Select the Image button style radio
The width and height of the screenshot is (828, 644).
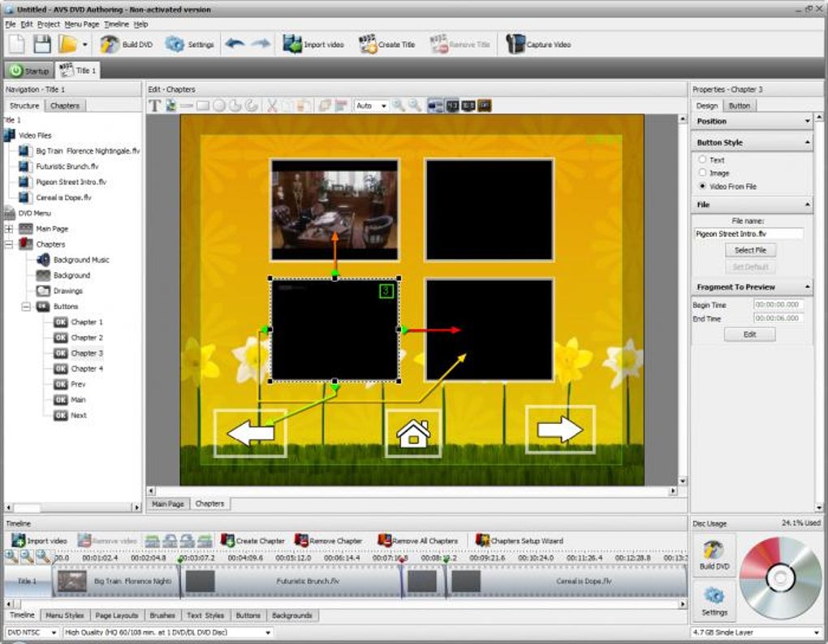point(702,172)
